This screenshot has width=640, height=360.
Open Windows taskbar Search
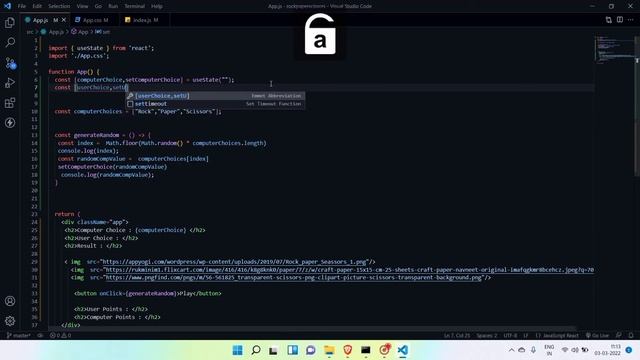(x=256, y=350)
